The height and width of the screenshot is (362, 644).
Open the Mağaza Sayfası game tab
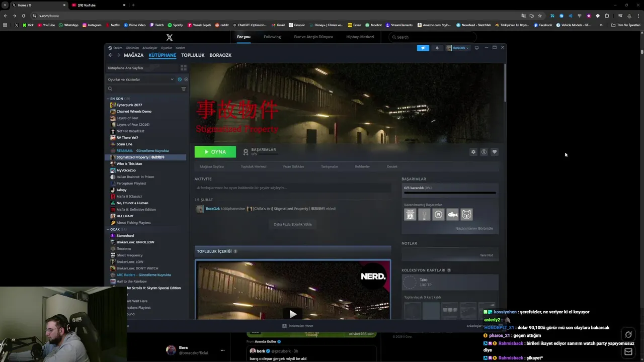pyautogui.click(x=212, y=166)
